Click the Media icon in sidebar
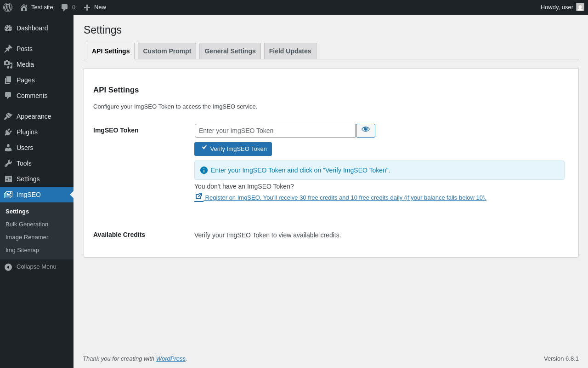 [8, 64]
